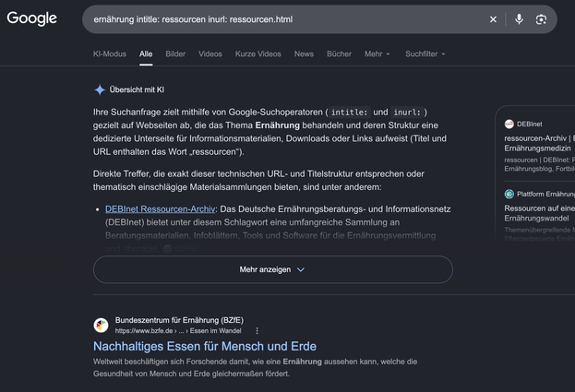Open the Videos tab
This screenshot has width=575, height=392.
coord(210,53)
